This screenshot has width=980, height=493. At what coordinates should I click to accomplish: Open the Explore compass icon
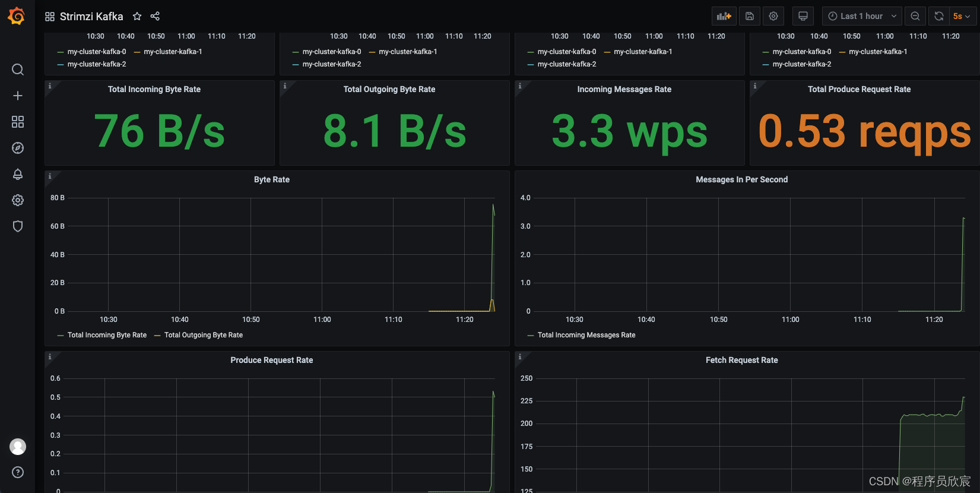point(18,148)
